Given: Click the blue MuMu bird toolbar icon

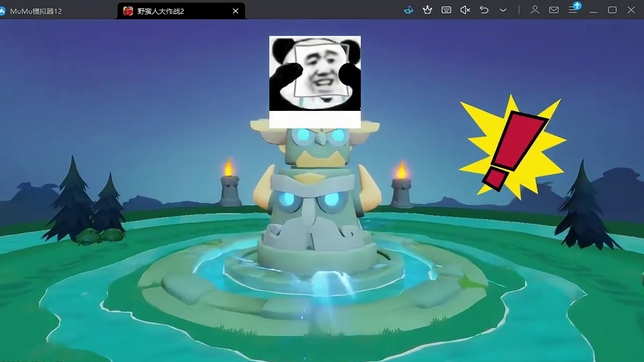Looking at the screenshot, I should [409, 10].
